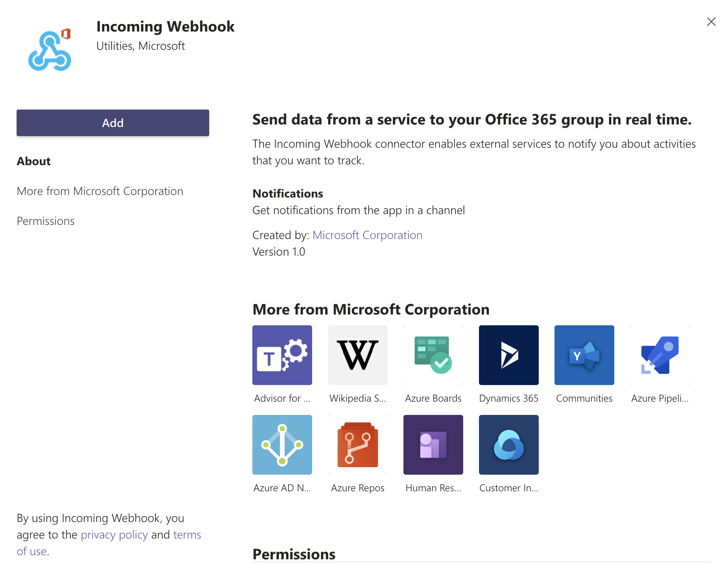Select the Azure AD Notifications icon
Screen dimensions: 728x573
click(282, 445)
